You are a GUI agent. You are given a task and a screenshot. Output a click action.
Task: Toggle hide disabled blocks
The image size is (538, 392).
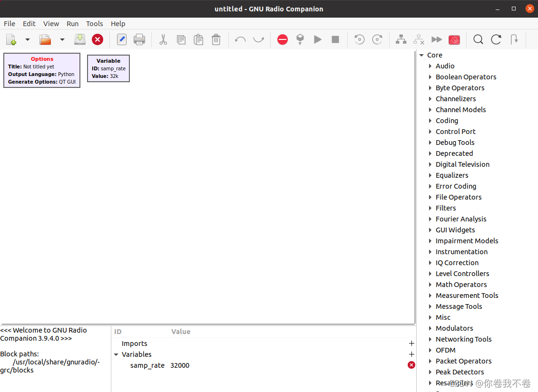coord(454,40)
